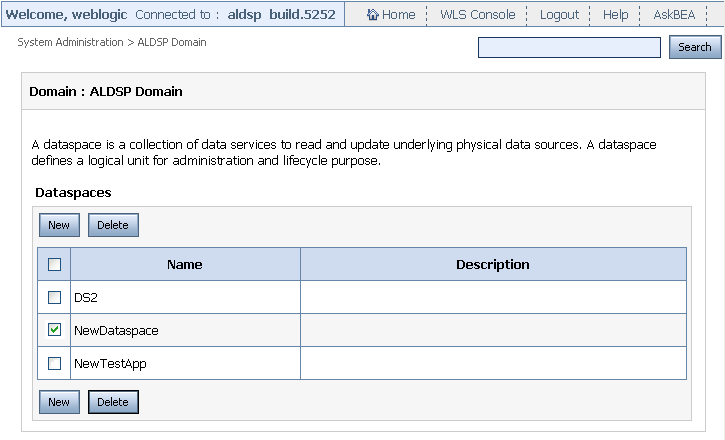
Task: Click the aldsp build.5252 connection text
Action: point(282,14)
